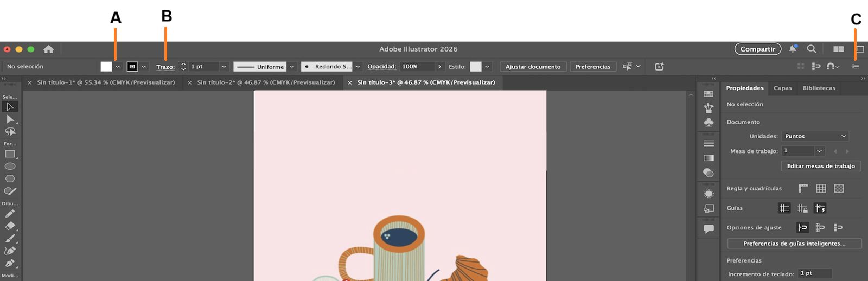Open the Transparency panel icon
Image resolution: width=868 pixels, height=281 pixels.
pos(709,173)
